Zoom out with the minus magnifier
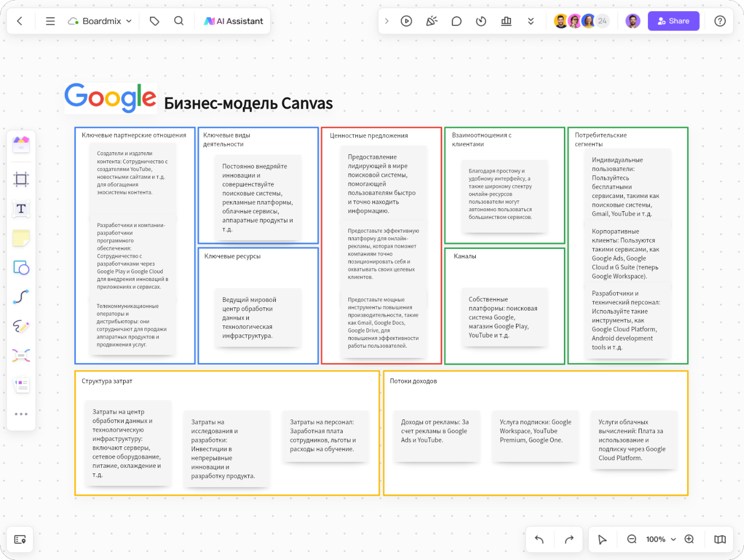The image size is (744, 560). click(x=632, y=539)
